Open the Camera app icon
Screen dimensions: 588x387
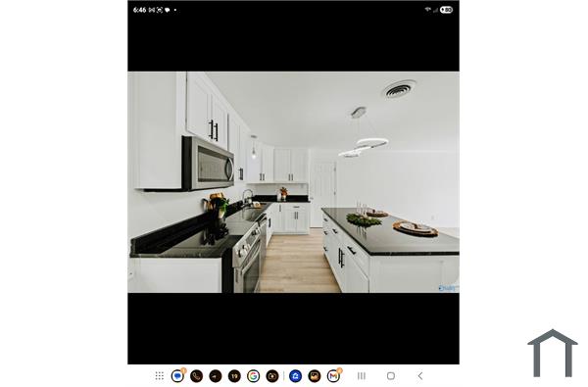pos(272,376)
